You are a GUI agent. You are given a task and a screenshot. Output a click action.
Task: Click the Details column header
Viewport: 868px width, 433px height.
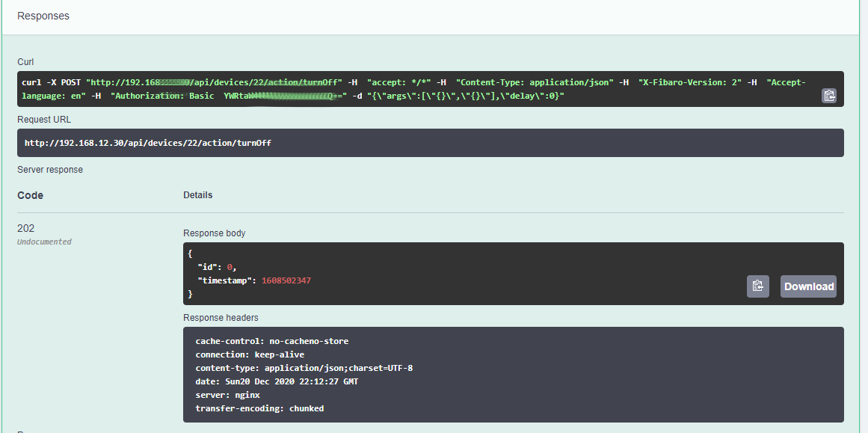coord(197,195)
